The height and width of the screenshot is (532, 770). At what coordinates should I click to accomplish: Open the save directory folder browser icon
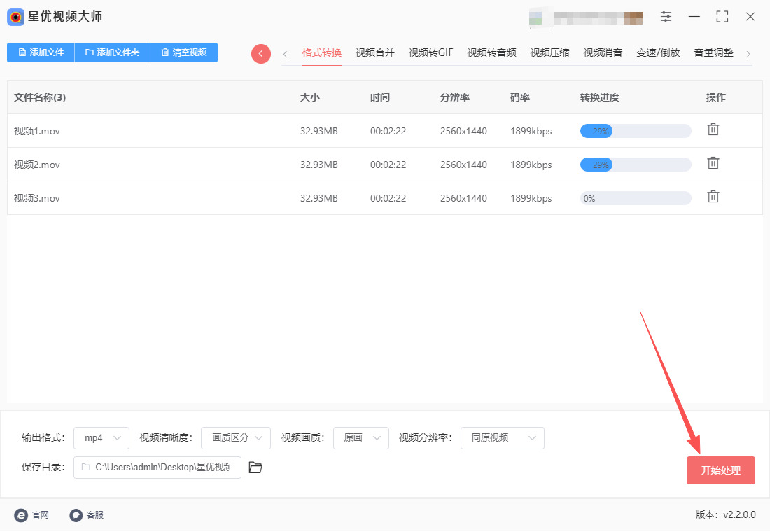[255, 468]
